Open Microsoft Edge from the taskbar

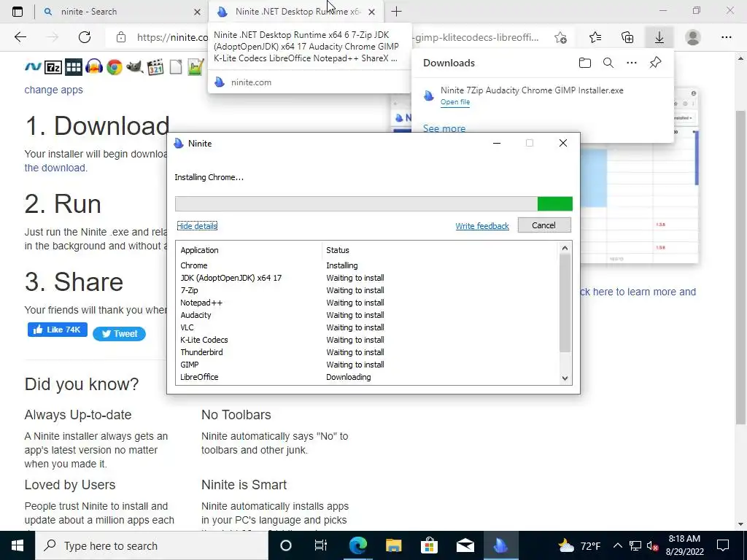(x=357, y=545)
